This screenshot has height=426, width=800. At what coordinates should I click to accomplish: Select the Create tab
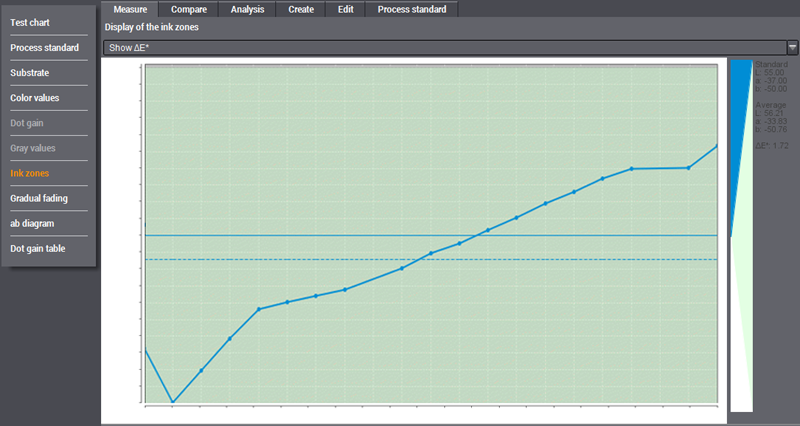point(301,9)
